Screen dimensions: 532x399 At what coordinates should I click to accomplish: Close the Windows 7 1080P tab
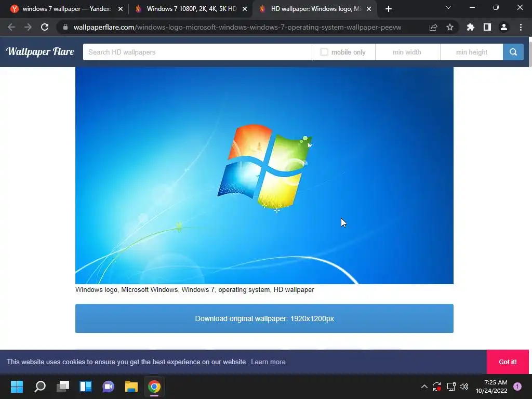point(245,9)
